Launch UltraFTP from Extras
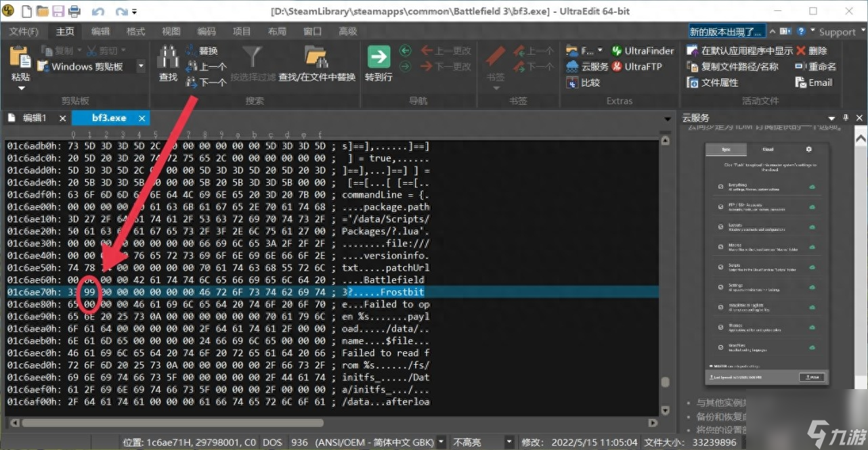Image resolution: width=868 pixels, height=450 pixels. [x=636, y=66]
